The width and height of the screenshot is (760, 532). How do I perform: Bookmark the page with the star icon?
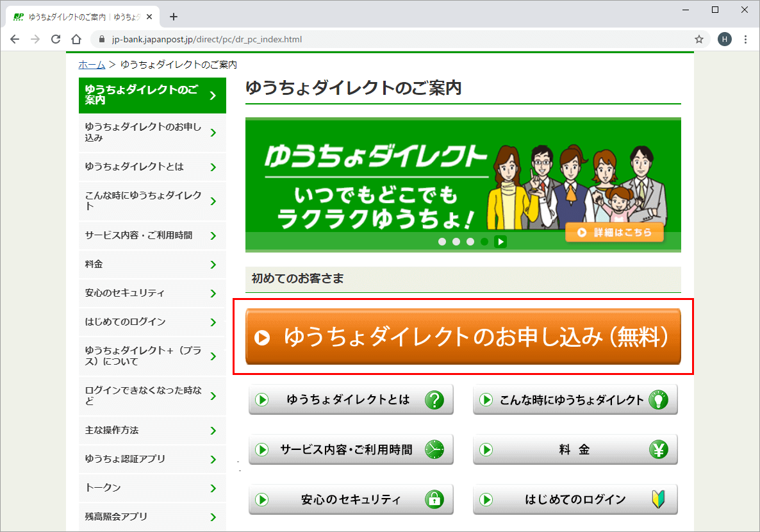699,39
